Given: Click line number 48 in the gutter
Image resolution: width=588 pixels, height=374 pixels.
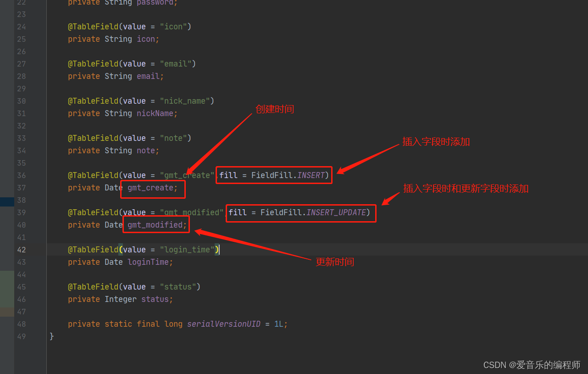Looking at the screenshot, I should point(22,324).
